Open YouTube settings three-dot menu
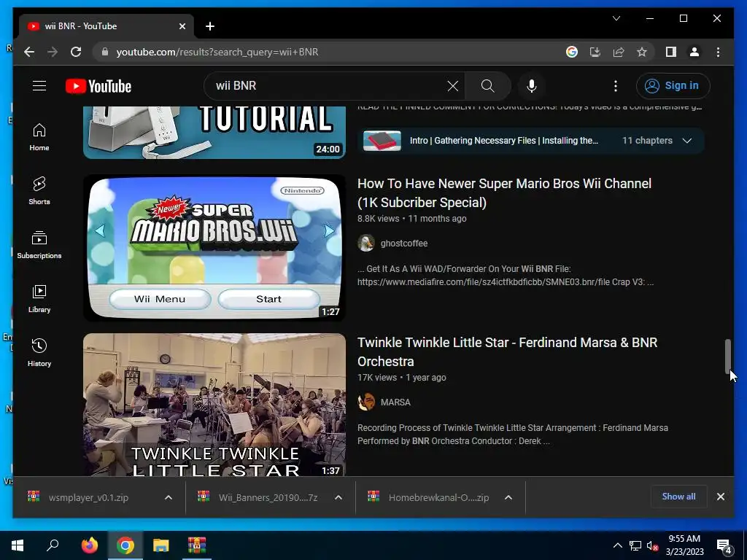 pos(616,86)
